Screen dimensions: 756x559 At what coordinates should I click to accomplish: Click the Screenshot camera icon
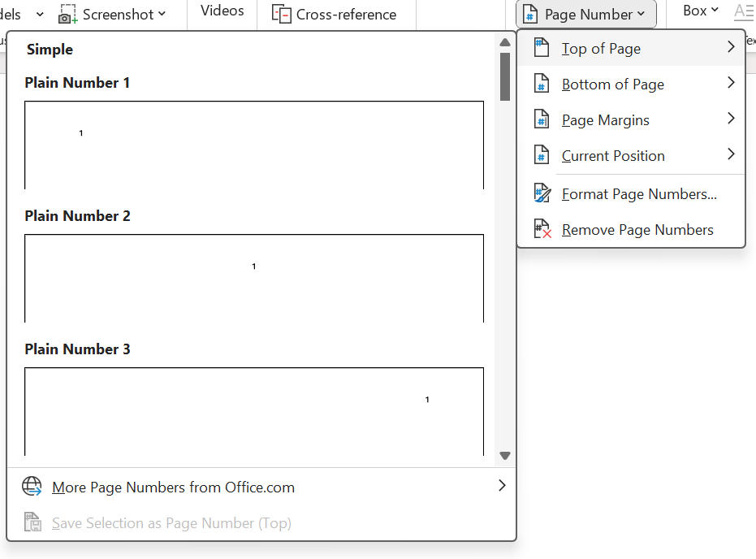point(67,14)
